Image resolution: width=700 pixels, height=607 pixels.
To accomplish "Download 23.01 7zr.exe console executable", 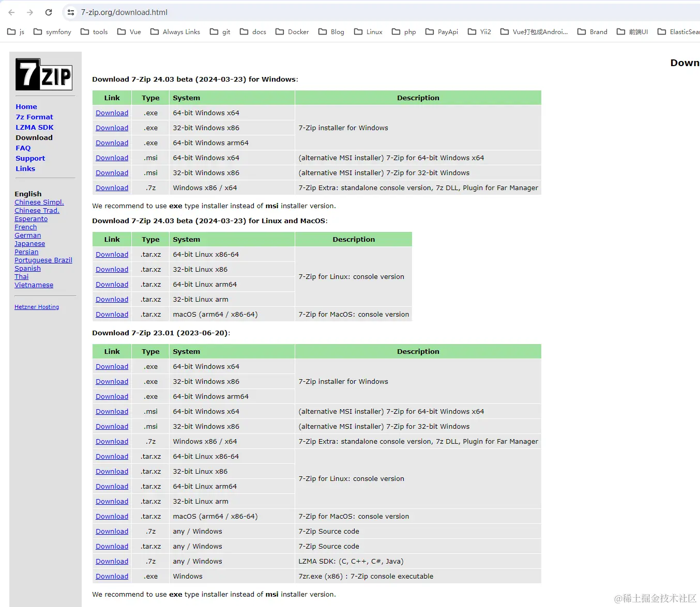I will 112,576.
